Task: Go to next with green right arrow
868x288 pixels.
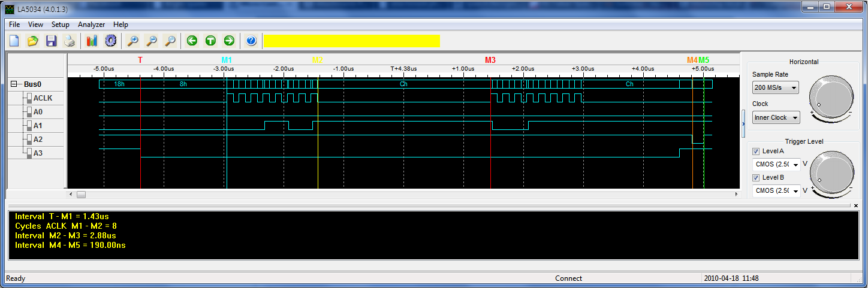Action: (229, 41)
